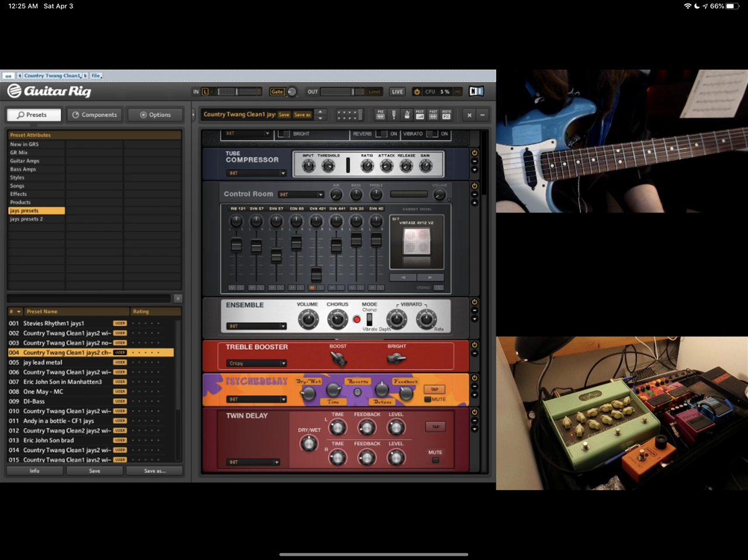Power off the Control Room module
This screenshot has width=748, height=560.
475,186
